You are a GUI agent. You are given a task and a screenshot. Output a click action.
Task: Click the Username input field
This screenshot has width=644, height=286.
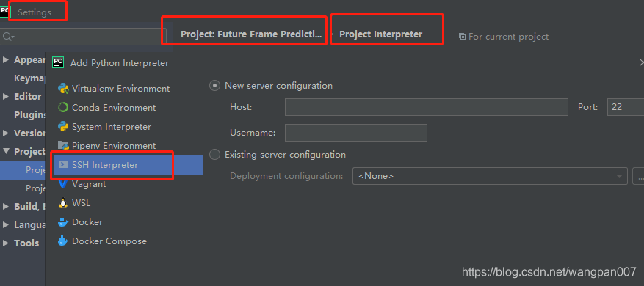tap(356, 133)
